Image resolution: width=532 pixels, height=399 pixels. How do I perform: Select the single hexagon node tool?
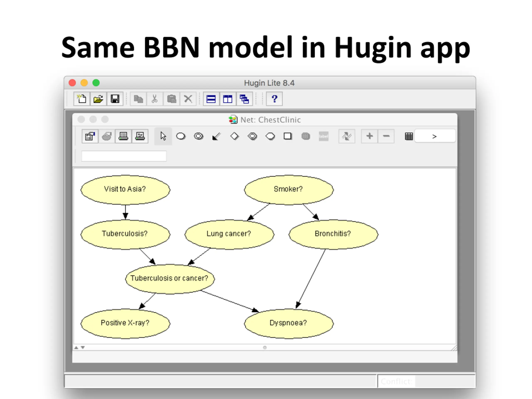click(x=270, y=136)
